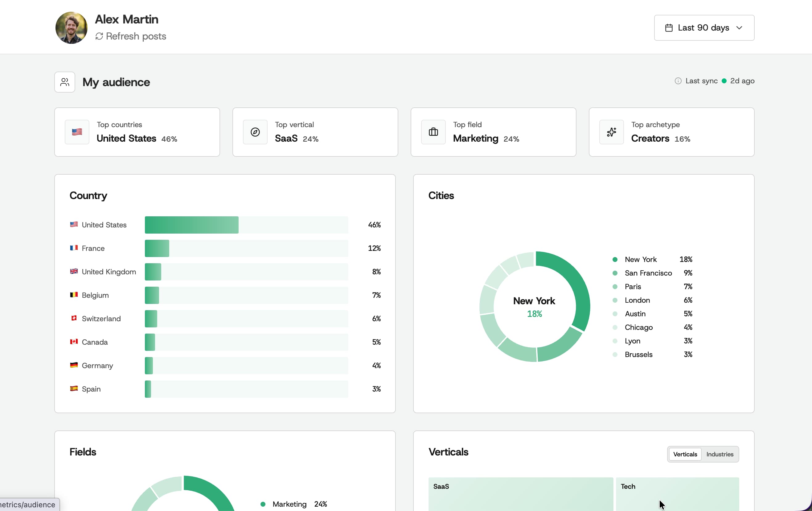Screen dimensions: 812x511
Task: Click the Refresh posts link
Action: click(x=131, y=36)
